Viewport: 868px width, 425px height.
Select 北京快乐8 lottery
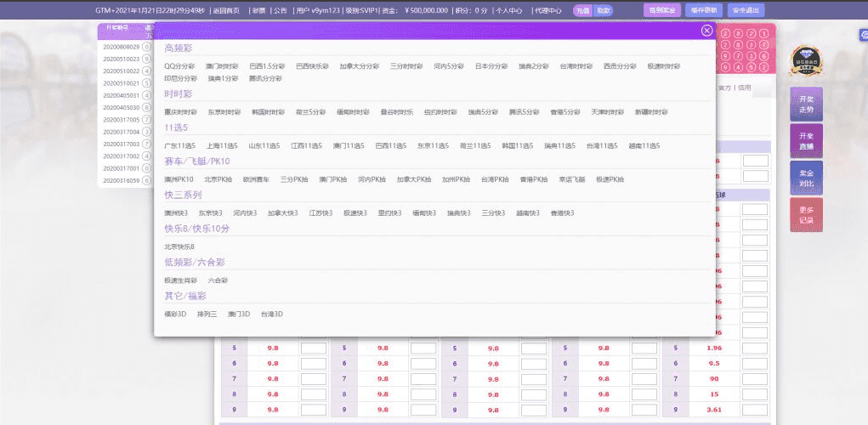coord(179,246)
